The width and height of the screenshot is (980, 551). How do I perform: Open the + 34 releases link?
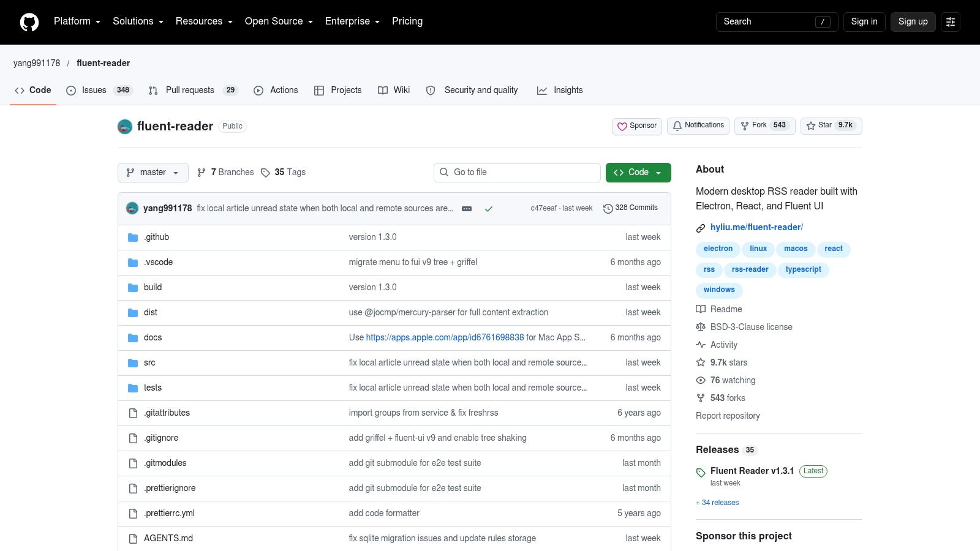coord(717,503)
